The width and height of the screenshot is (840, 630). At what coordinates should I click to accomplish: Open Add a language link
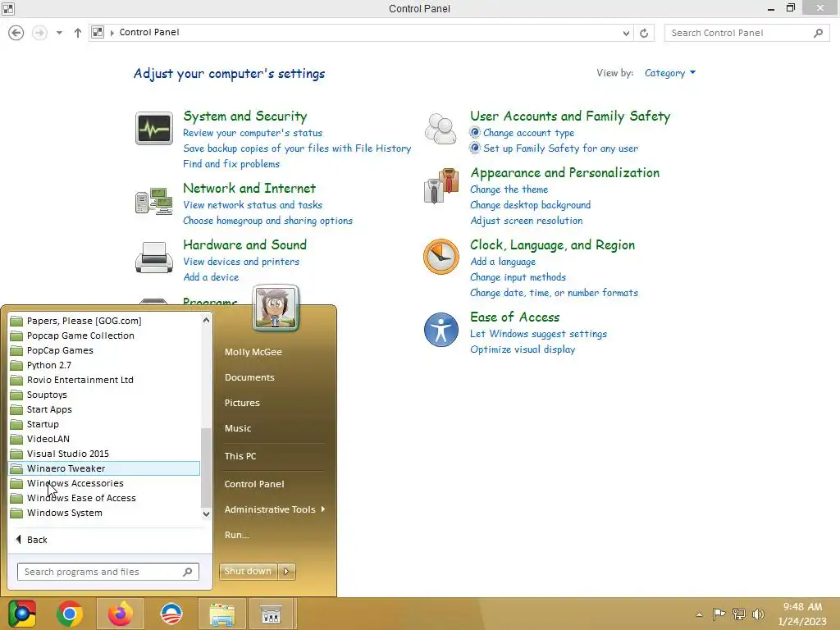[503, 262]
